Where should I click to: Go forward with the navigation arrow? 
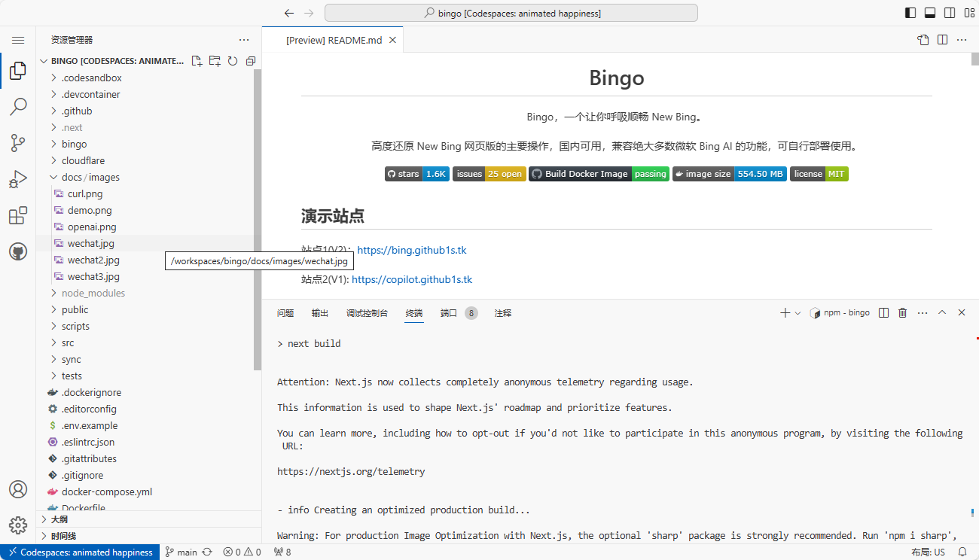click(x=308, y=13)
